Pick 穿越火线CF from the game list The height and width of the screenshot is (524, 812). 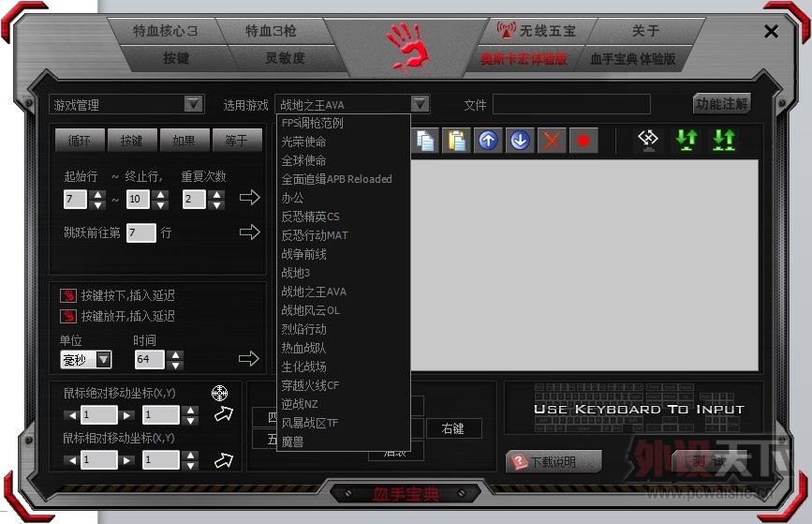[344, 385]
